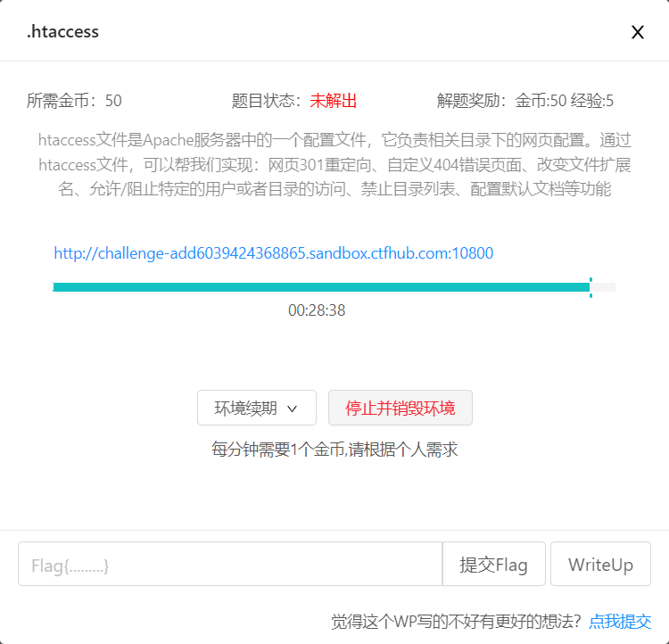Click the 所需金币: 50 label
The width and height of the screenshot is (669, 644).
[x=74, y=101]
